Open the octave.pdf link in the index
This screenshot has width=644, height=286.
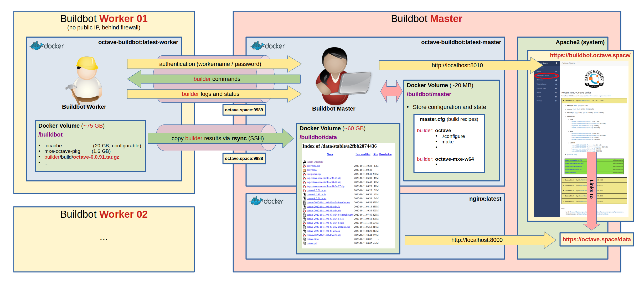click(x=312, y=243)
